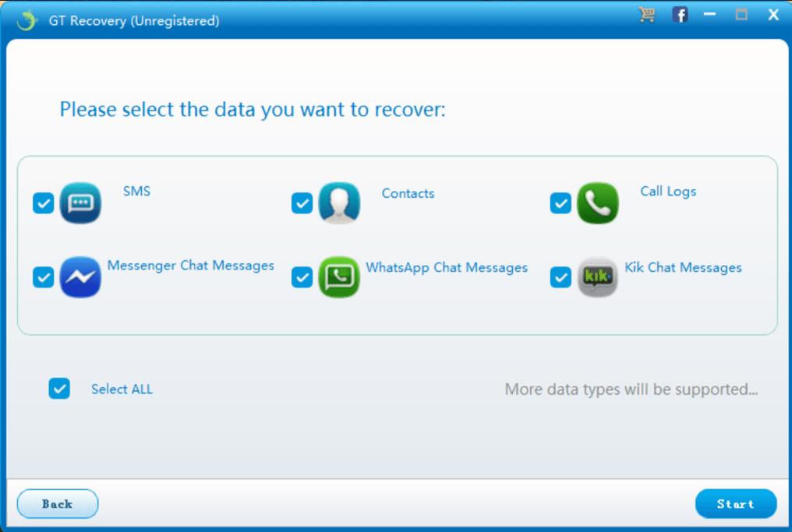Click the Kik app icon
Screen dimensions: 792x532
coord(598,277)
